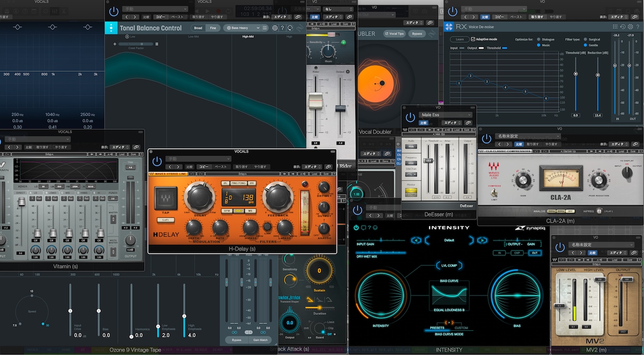Click H-Delay large DELAY knob
The image size is (644, 355).
[x=200, y=198]
